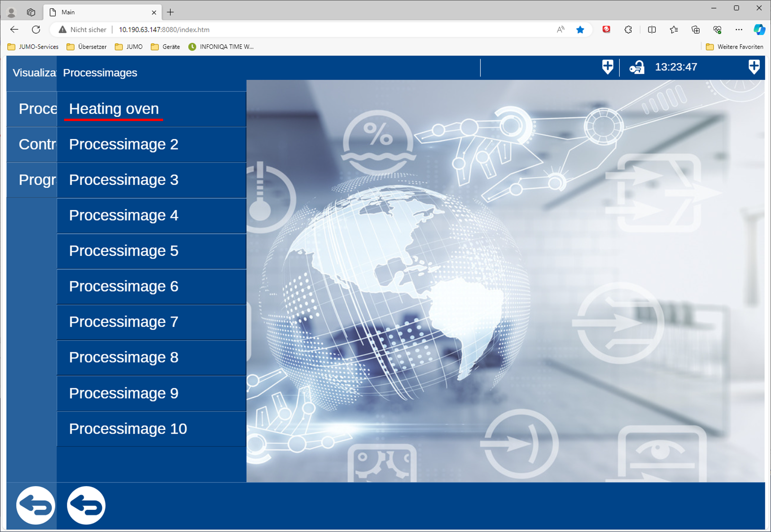Screen dimensions: 771x532
Task: Select Processimage 2 from the list
Action: (x=123, y=144)
